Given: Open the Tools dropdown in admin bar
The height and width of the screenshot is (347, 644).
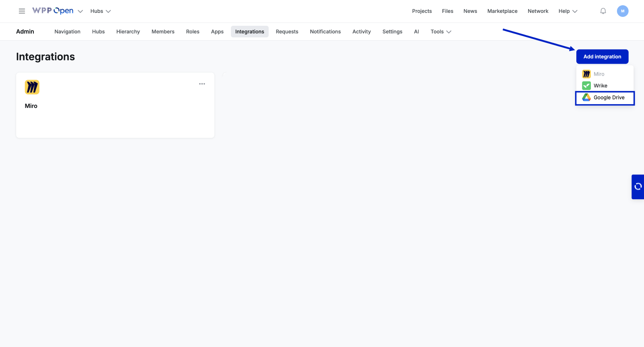Looking at the screenshot, I should coord(441,32).
